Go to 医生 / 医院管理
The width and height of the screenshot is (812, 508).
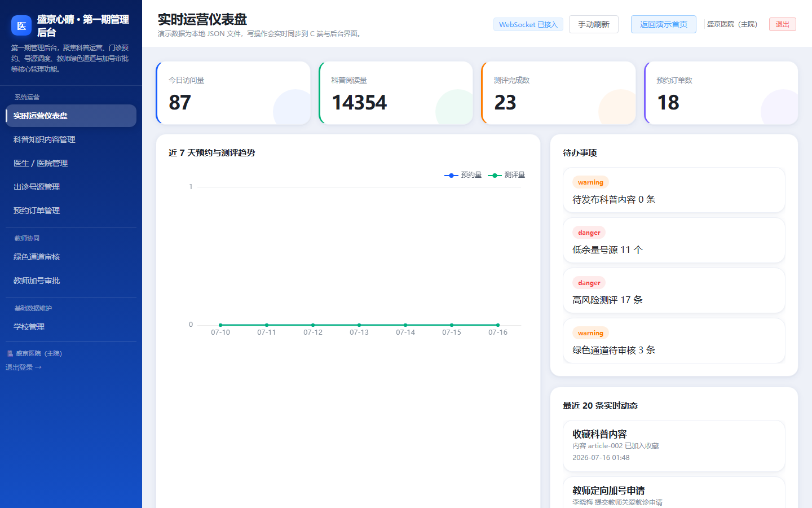click(71, 163)
